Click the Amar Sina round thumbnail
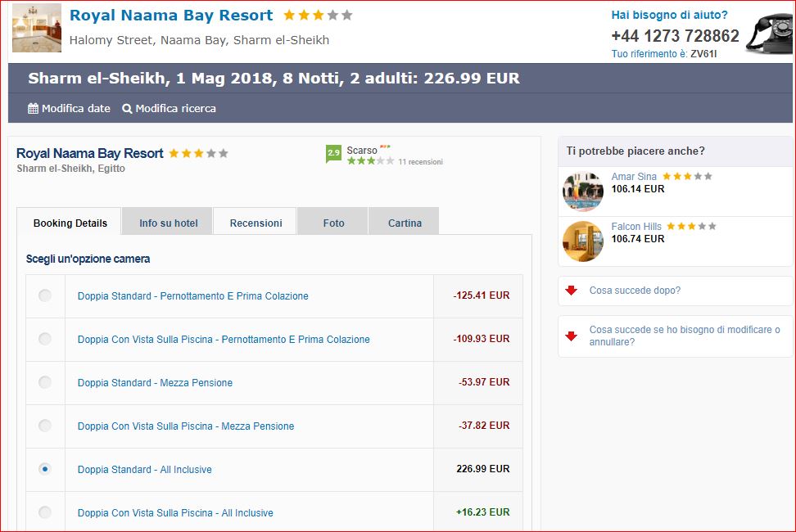796x532 pixels. coord(583,192)
